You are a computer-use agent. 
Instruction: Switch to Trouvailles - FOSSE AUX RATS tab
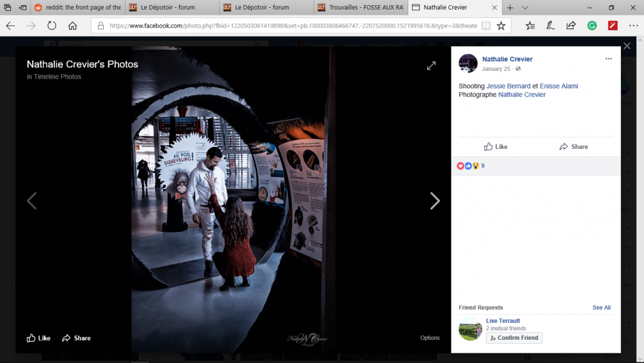click(361, 8)
